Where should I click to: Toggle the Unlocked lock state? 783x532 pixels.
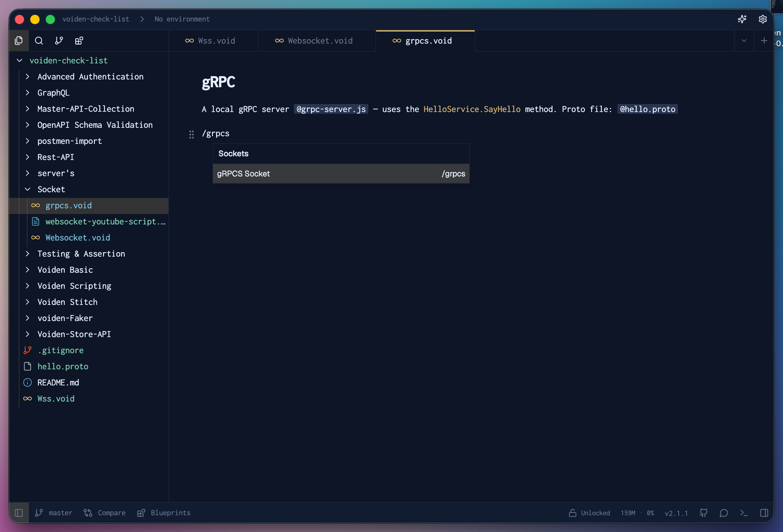(589, 513)
